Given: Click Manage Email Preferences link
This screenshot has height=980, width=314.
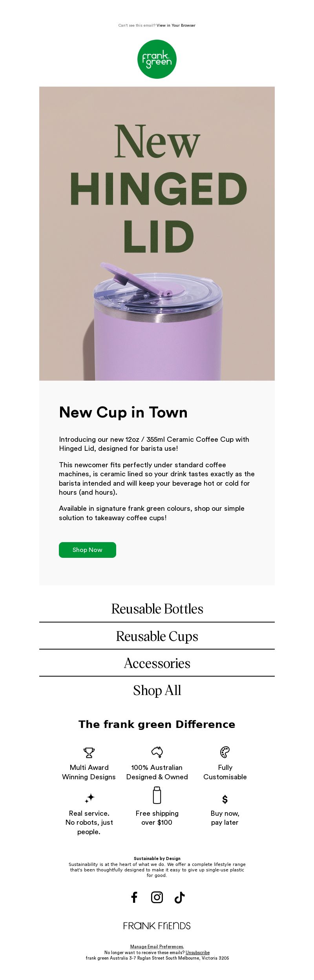Looking at the screenshot, I should click(157, 947).
